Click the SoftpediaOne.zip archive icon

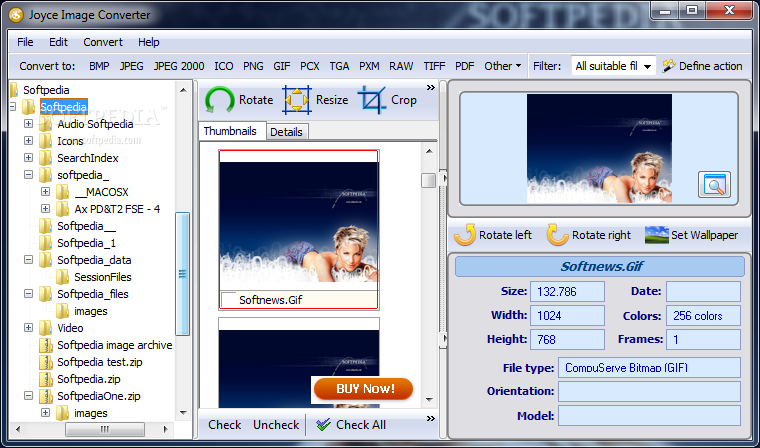[46, 396]
